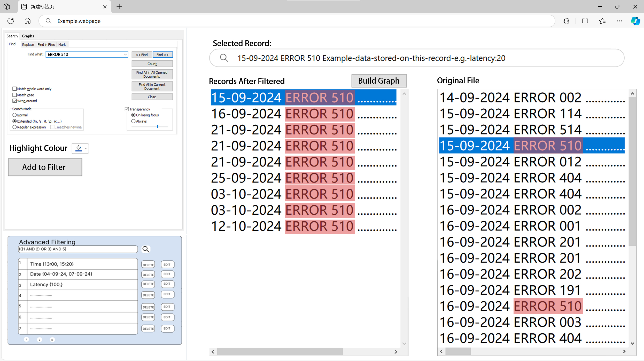Click down arrow of Original File scrollbar
This screenshot has width=644, height=361.
pyautogui.click(x=632, y=343)
